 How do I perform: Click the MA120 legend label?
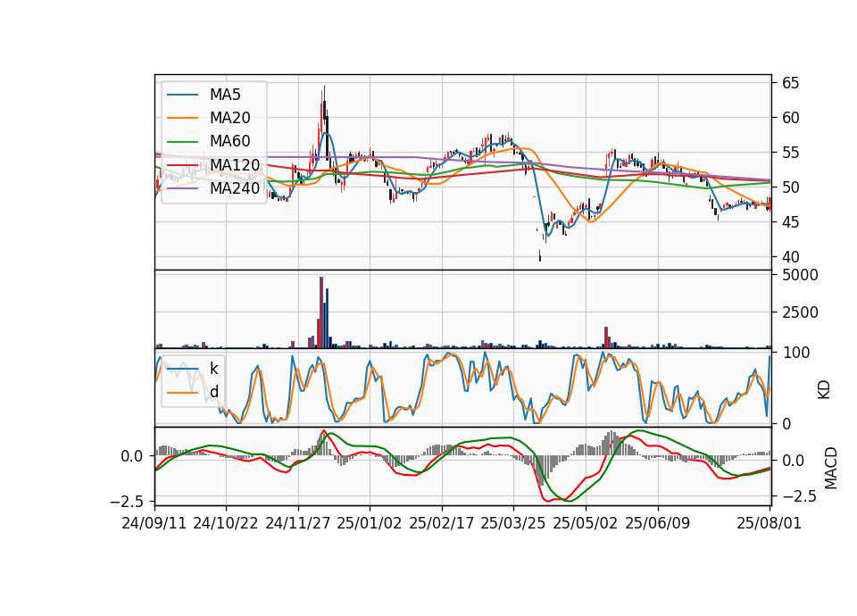235,164
